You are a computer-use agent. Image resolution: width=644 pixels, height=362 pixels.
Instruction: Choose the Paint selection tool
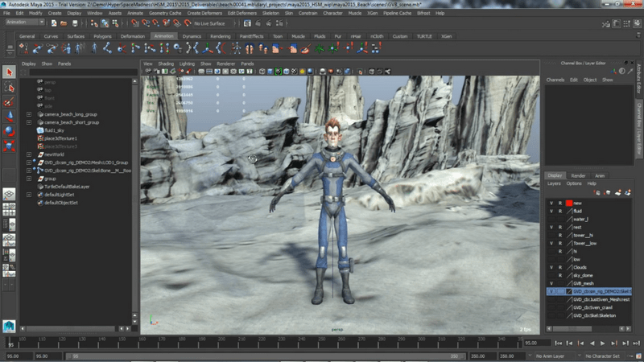pyautogui.click(x=9, y=102)
